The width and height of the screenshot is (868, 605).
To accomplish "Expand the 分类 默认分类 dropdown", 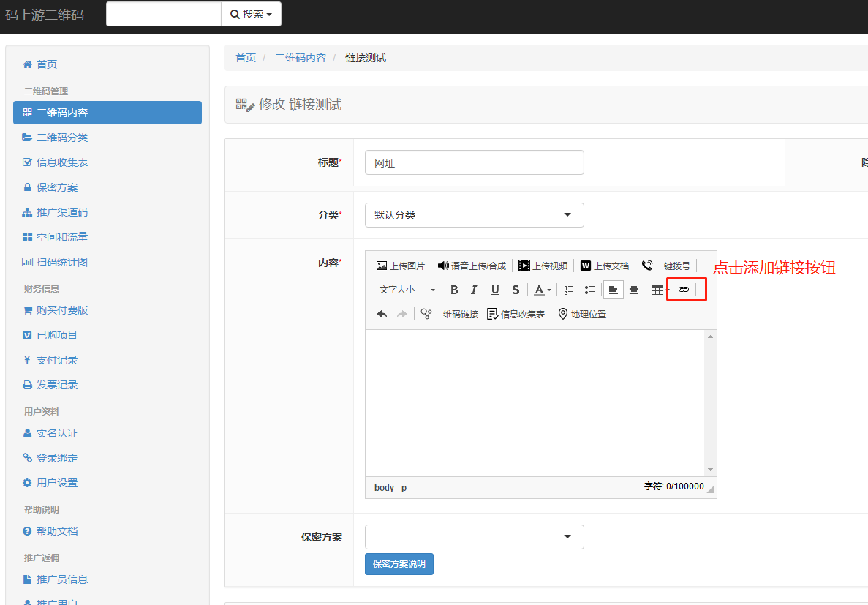I will [474, 215].
